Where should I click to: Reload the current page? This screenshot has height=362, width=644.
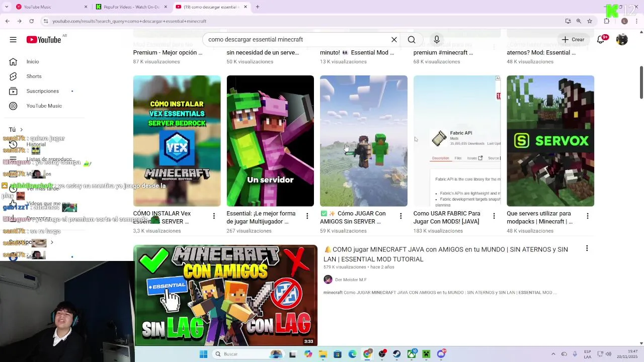pyautogui.click(x=31, y=21)
